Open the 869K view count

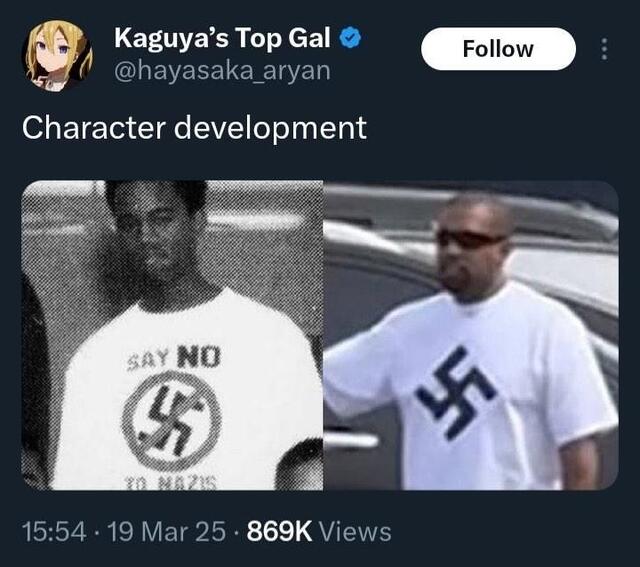(x=279, y=531)
